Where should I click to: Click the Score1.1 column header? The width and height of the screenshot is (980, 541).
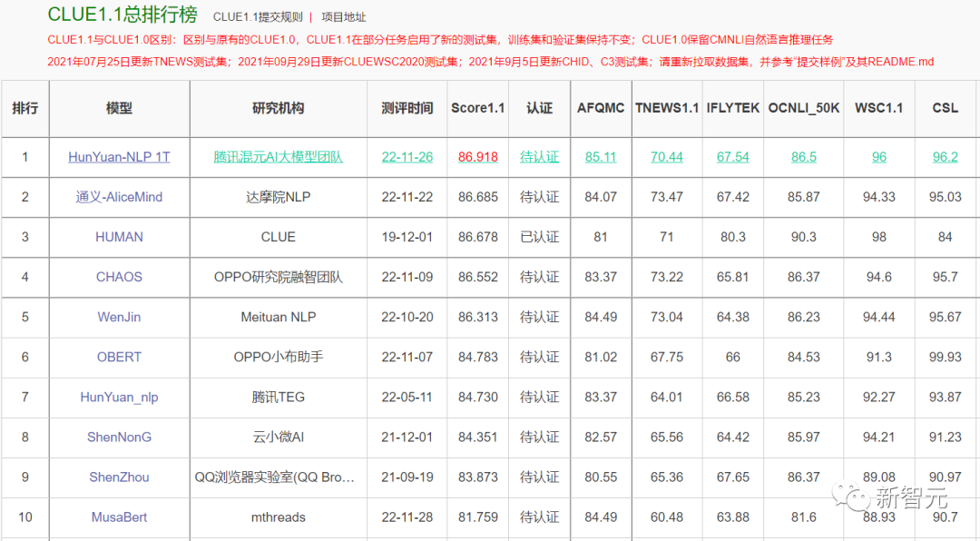click(x=477, y=108)
